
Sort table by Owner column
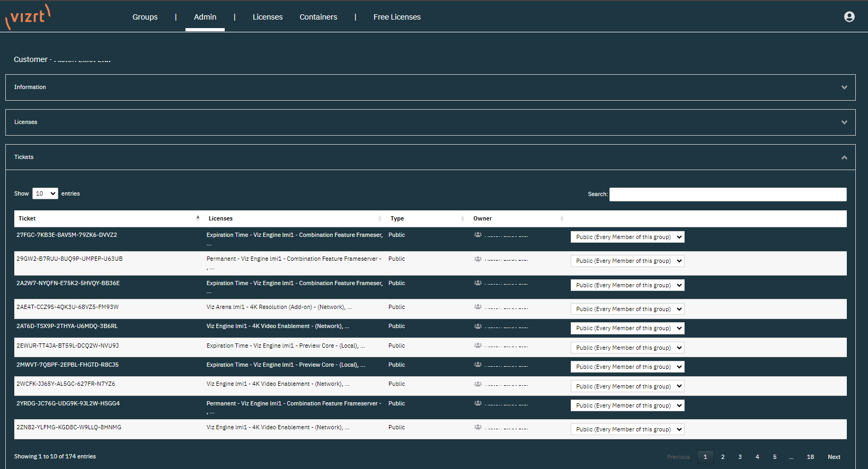click(x=562, y=218)
